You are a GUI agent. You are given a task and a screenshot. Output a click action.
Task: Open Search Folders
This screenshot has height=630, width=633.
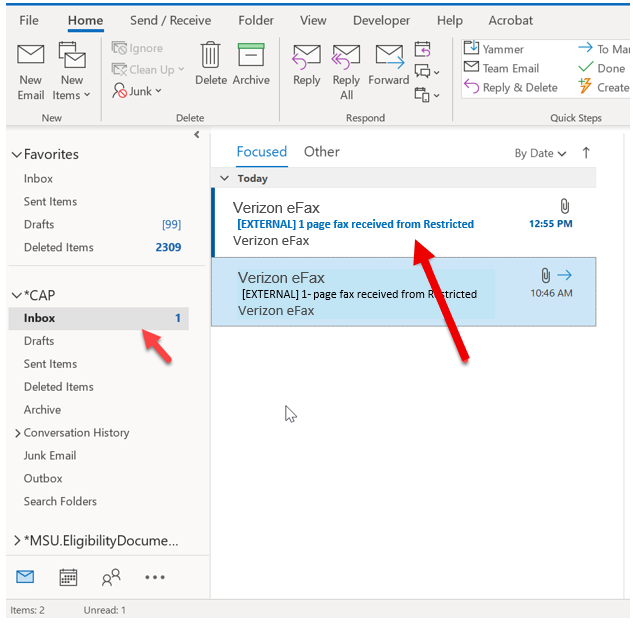click(60, 501)
